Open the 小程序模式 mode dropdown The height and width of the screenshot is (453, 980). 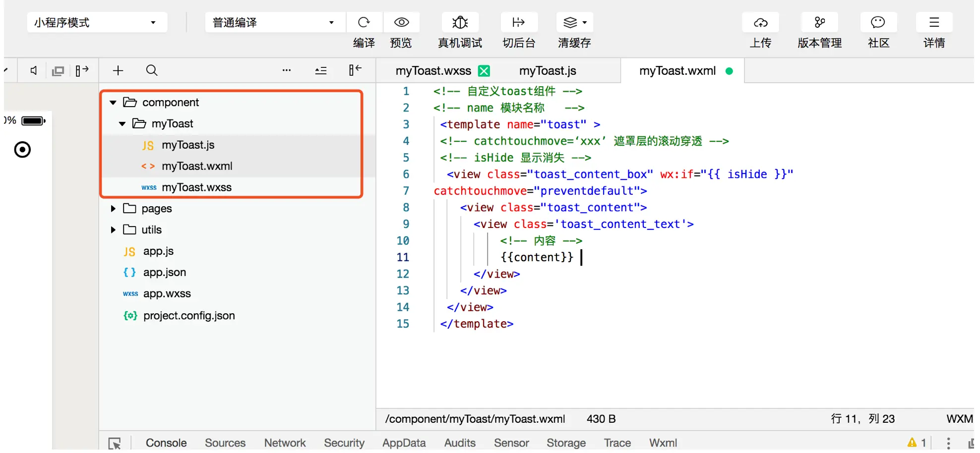pyautogui.click(x=97, y=22)
